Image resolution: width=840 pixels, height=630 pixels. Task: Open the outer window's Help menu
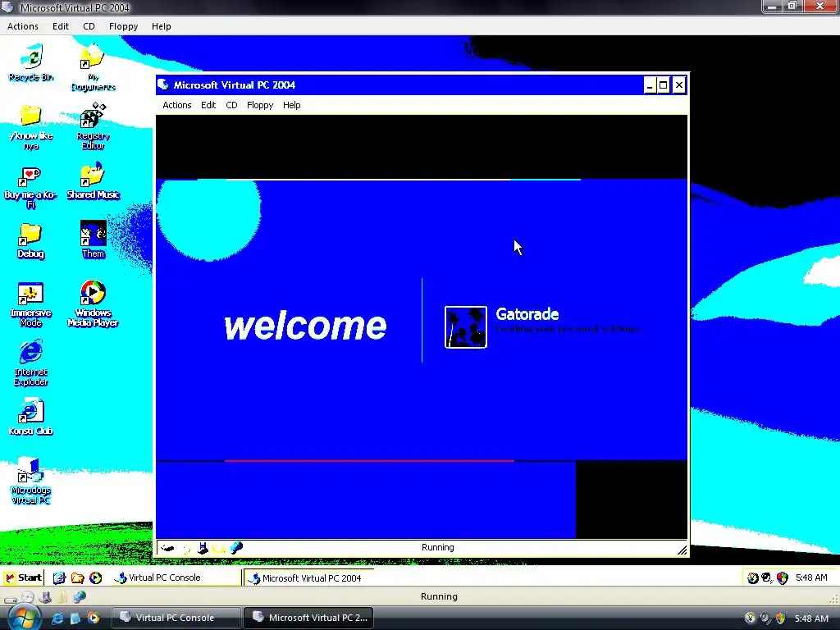[x=162, y=26]
